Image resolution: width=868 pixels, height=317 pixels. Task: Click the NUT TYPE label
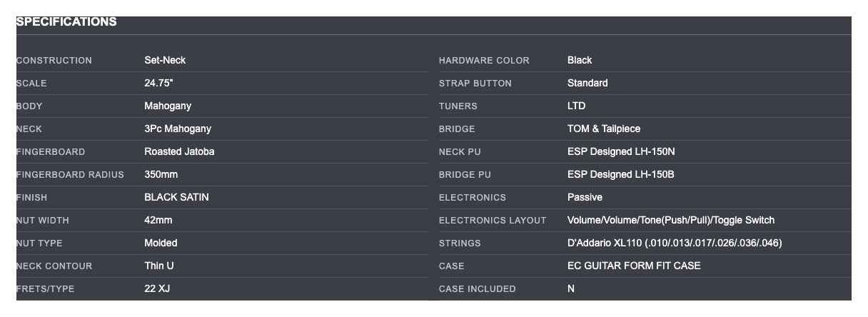tap(39, 243)
